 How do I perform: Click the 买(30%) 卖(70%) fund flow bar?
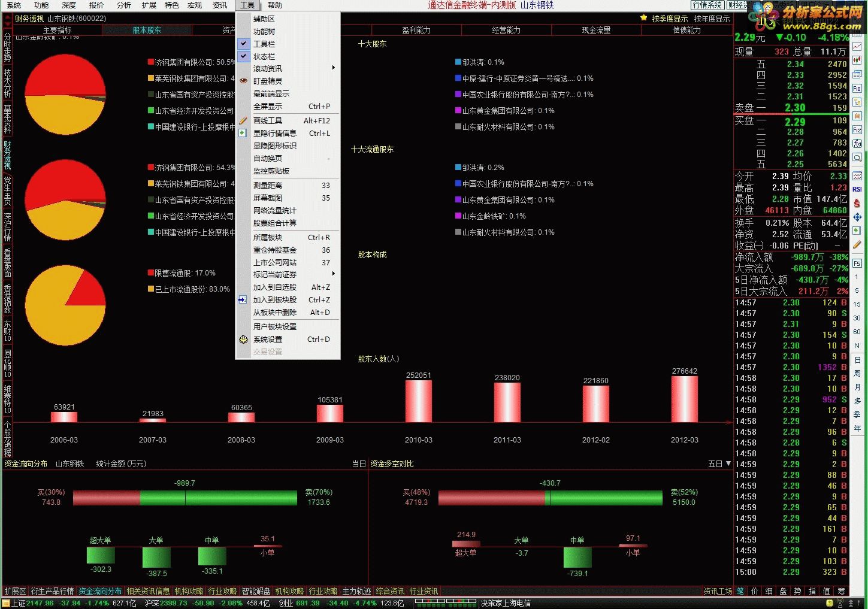click(x=185, y=498)
